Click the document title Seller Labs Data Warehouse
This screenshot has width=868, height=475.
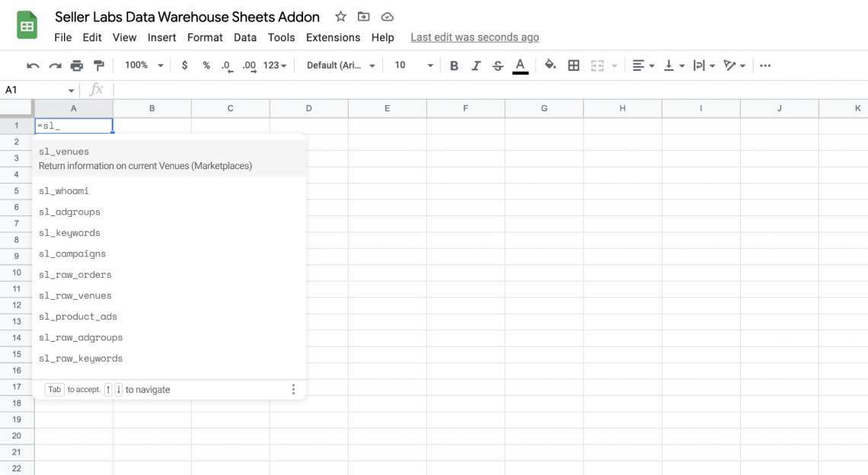187,17
